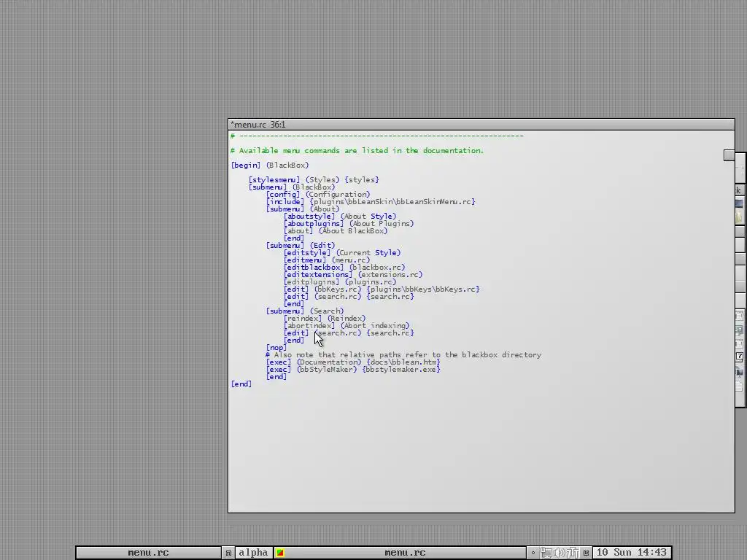Image resolution: width=747 pixels, height=560 pixels.
Task: Click the [reindex] (Reindex) line
Action: (325, 319)
